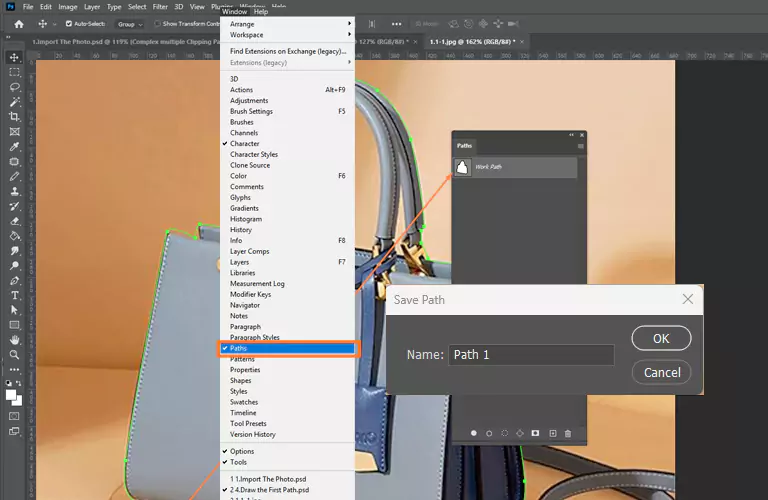Select the Zoom tool

pos(15,355)
